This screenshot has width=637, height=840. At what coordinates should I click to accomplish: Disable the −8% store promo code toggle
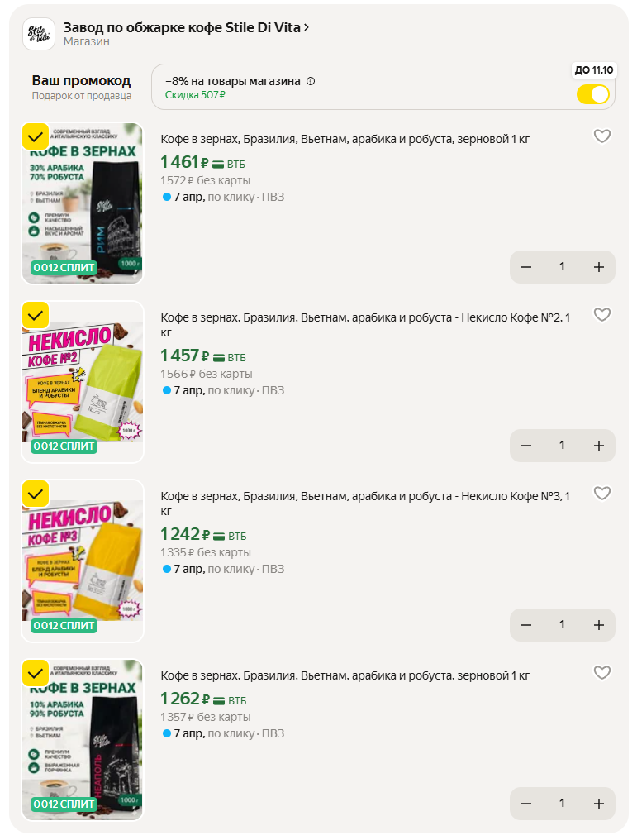[592, 94]
